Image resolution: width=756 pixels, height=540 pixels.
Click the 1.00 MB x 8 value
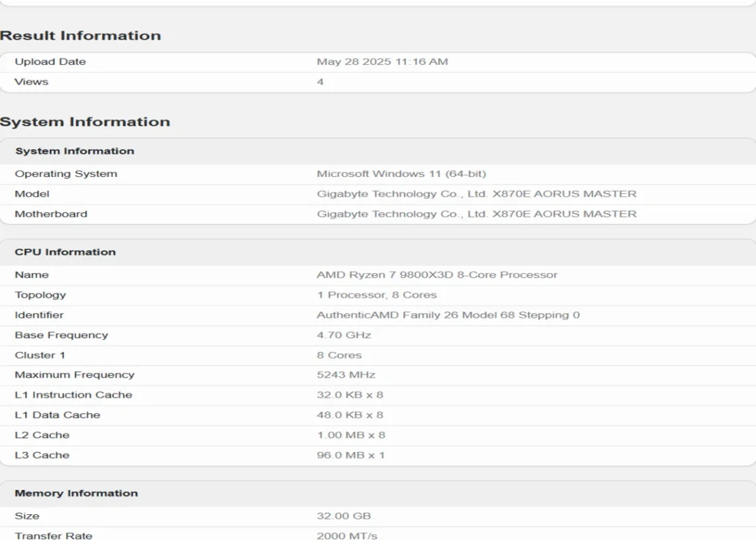[351, 435]
